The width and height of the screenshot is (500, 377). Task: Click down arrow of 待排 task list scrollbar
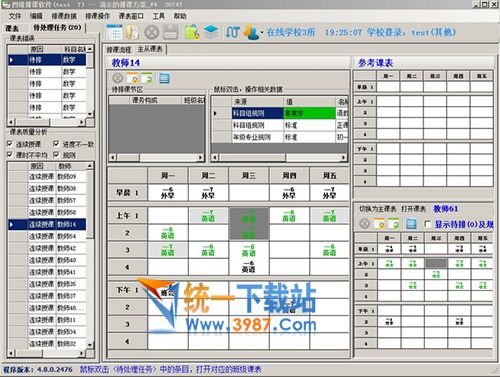coord(90,114)
